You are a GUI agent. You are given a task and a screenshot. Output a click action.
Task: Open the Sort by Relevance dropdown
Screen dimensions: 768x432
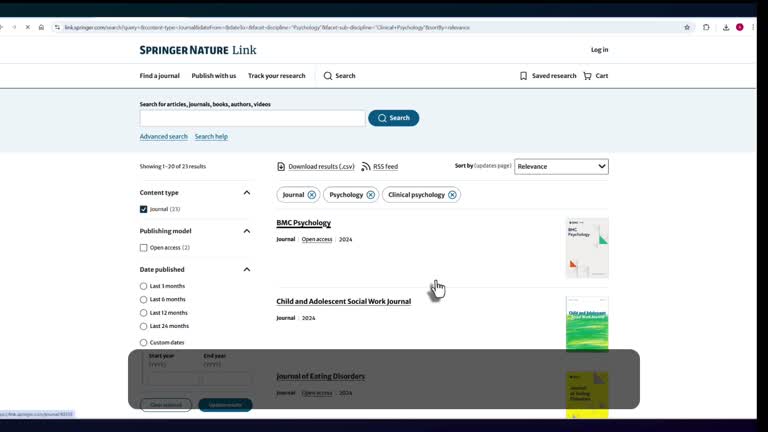[x=561, y=167]
